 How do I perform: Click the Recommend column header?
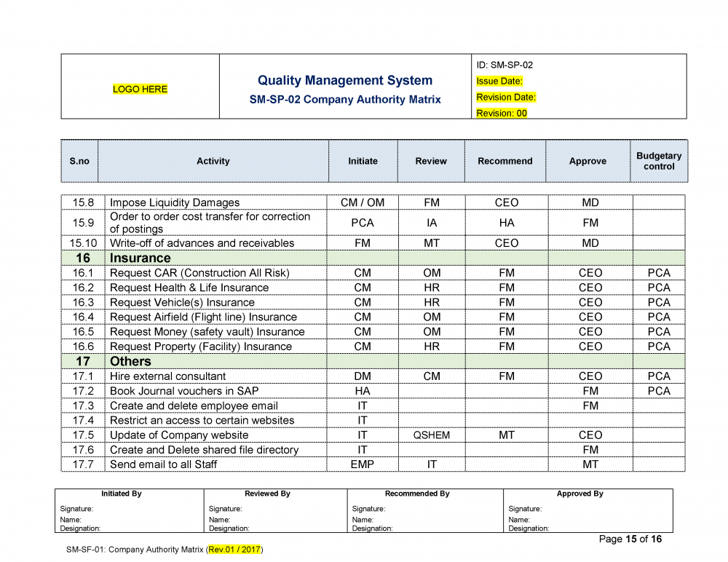tap(505, 161)
